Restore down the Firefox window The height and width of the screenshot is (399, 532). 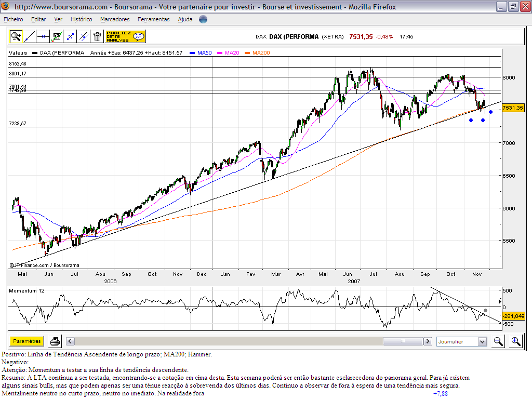(513, 6)
